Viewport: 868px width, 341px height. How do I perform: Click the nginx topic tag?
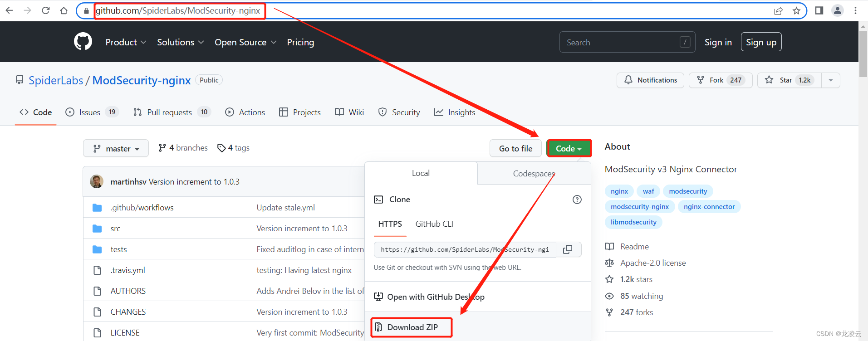[619, 191]
